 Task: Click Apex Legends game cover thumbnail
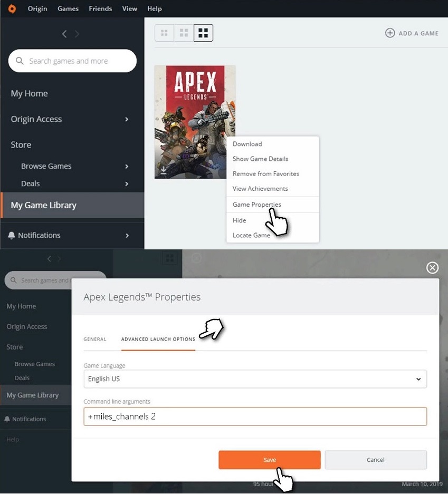(x=195, y=122)
